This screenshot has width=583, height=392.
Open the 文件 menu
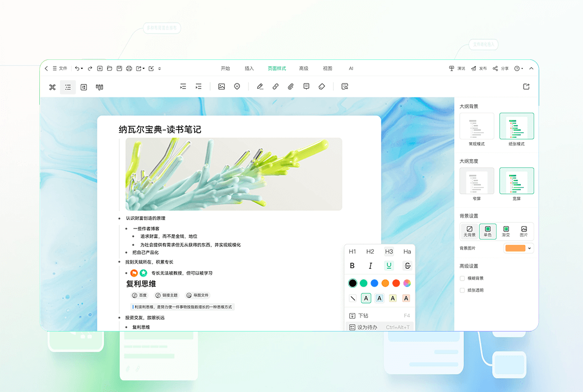60,68
